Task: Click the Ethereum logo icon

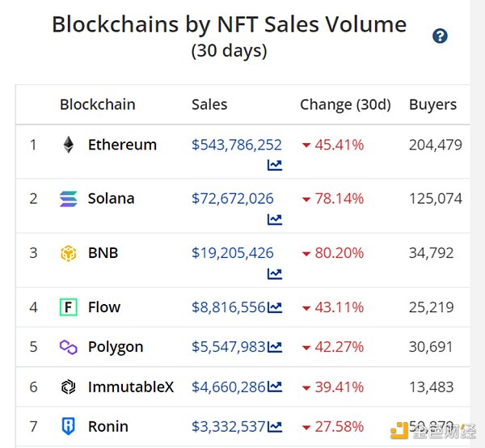Action: (68, 146)
